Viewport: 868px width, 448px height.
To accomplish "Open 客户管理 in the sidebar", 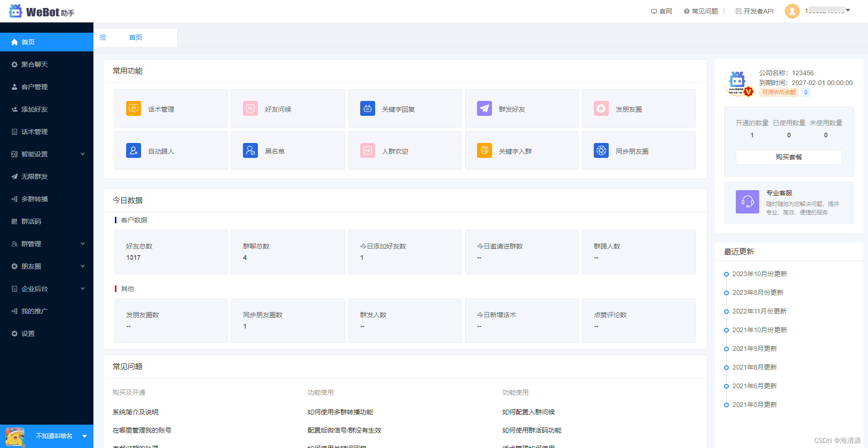I will [x=47, y=87].
